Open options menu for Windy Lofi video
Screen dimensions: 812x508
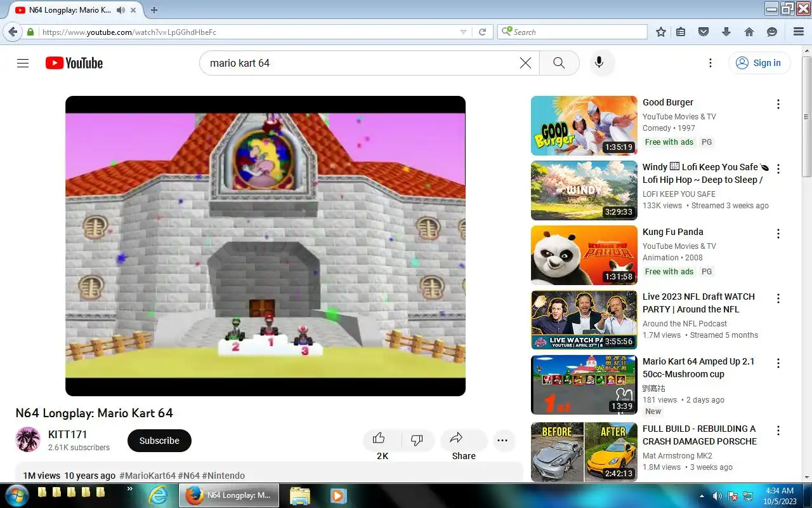[778, 169]
